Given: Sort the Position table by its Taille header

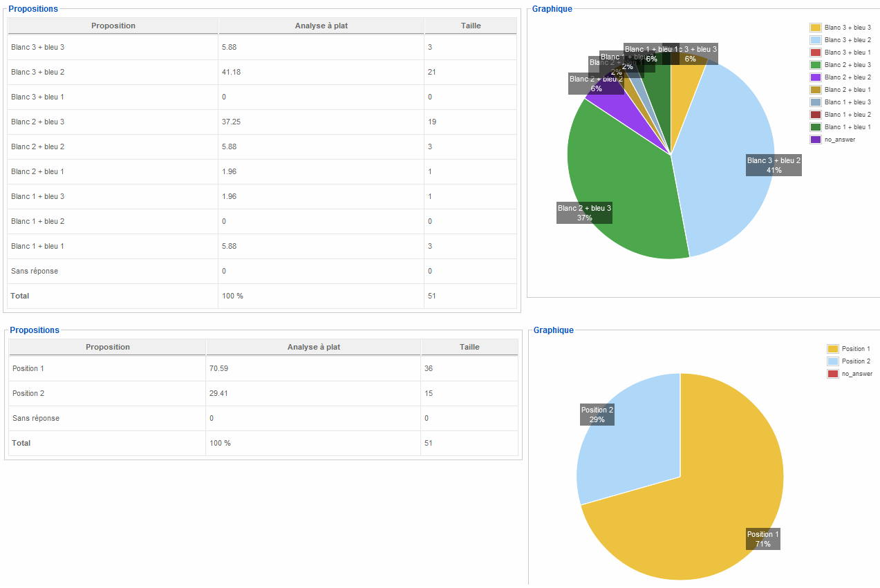Looking at the screenshot, I should pos(469,347).
